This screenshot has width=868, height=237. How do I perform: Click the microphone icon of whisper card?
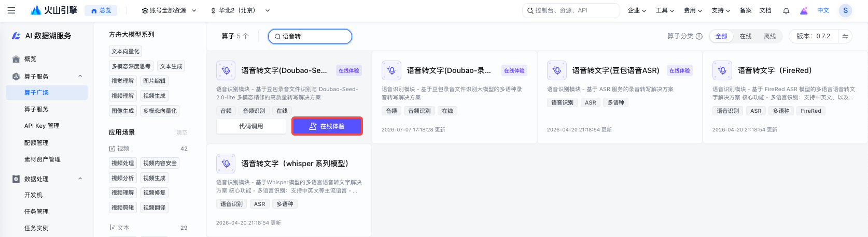pos(226,164)
